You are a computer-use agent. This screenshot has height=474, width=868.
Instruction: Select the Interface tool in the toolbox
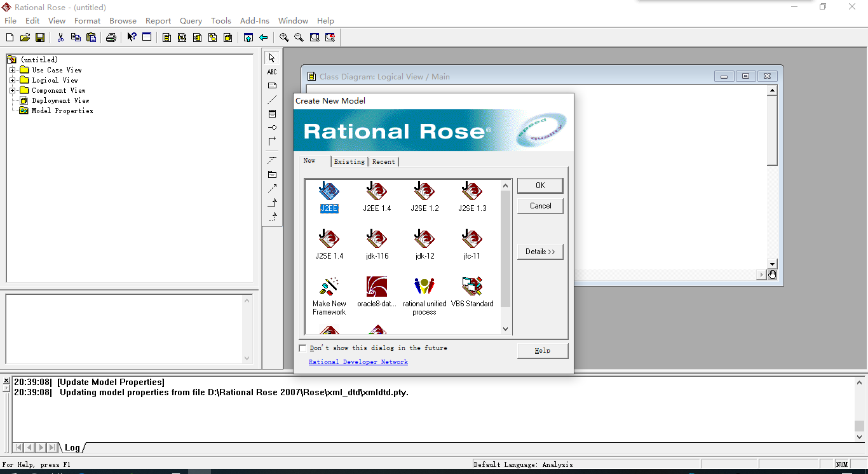tap(272, 127)
